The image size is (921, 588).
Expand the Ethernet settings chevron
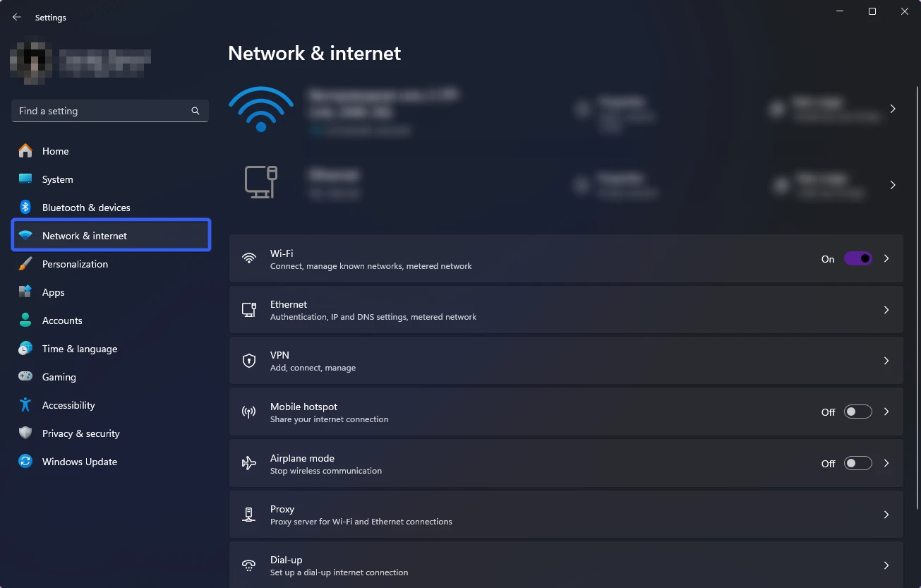tap(886, 310)
